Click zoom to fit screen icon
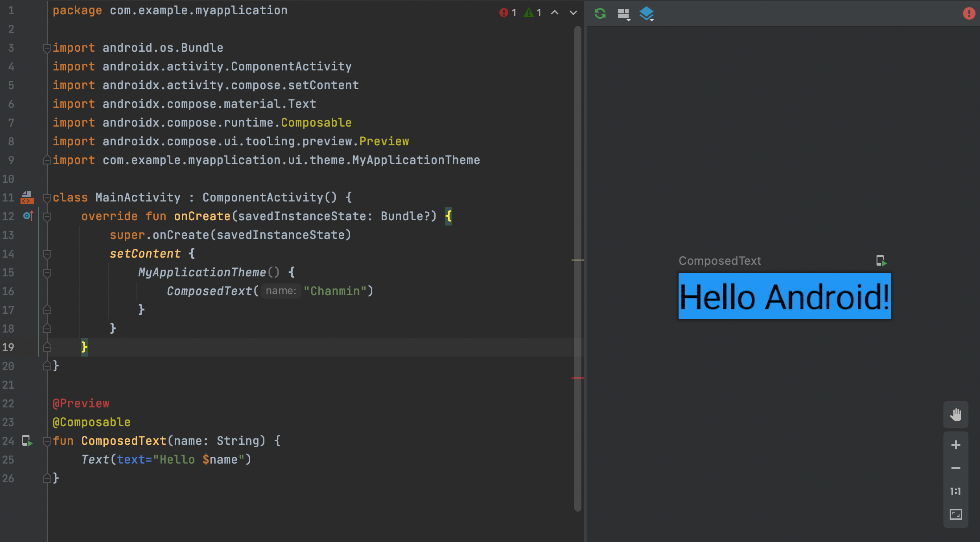 [955, 514]
